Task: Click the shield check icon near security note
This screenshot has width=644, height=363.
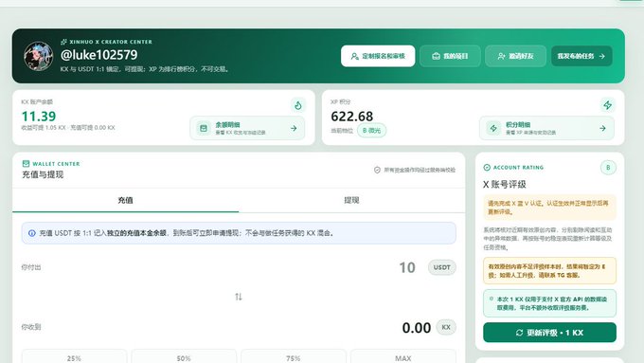Action: tap(377, 170)
